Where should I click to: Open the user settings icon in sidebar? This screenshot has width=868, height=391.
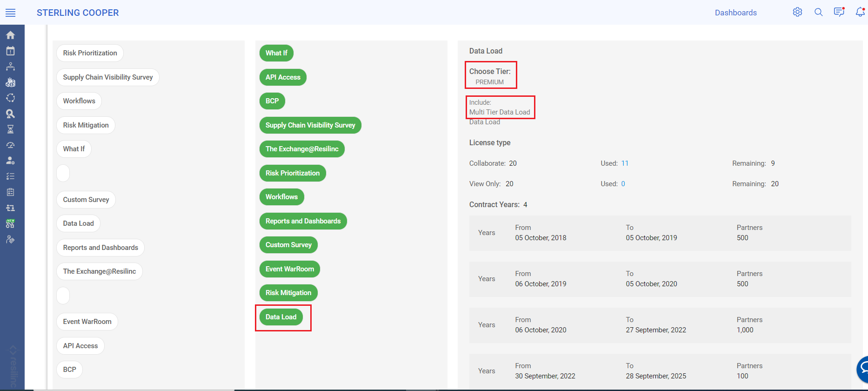click(x=10, y=161)
